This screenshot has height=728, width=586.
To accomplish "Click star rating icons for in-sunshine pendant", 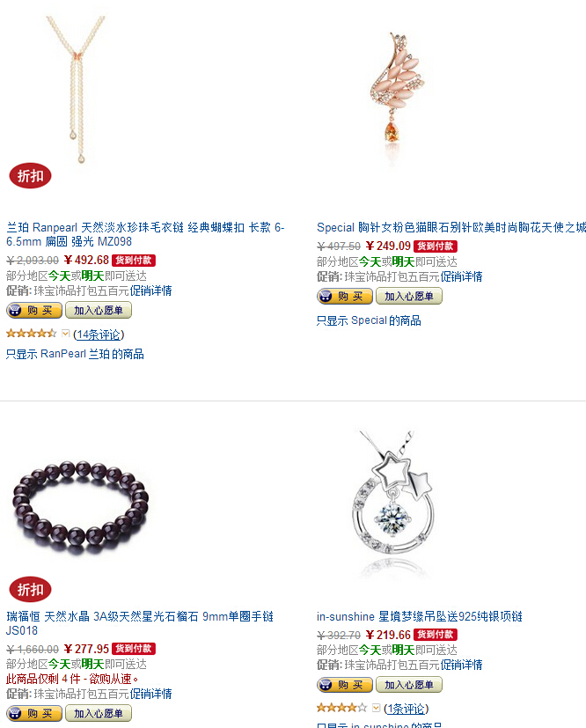I will pos(341,708).
